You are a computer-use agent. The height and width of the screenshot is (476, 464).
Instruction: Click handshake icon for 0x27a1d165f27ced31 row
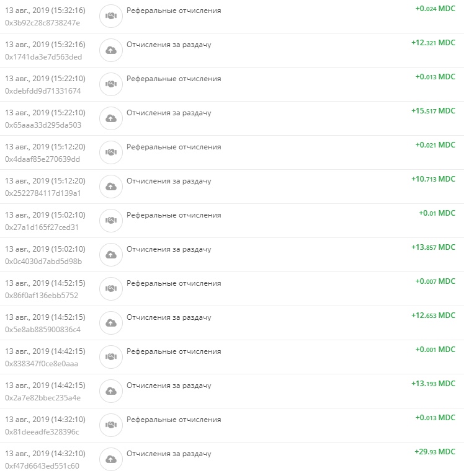click(111, 221)
